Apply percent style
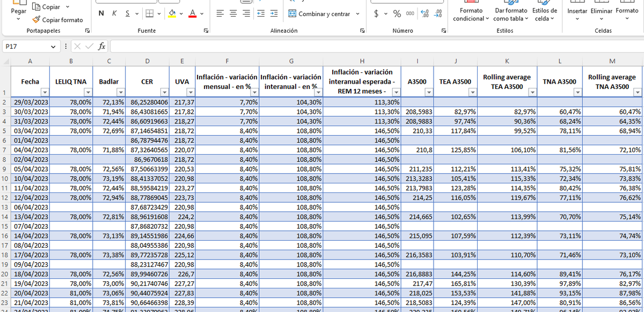 point(397,13)
